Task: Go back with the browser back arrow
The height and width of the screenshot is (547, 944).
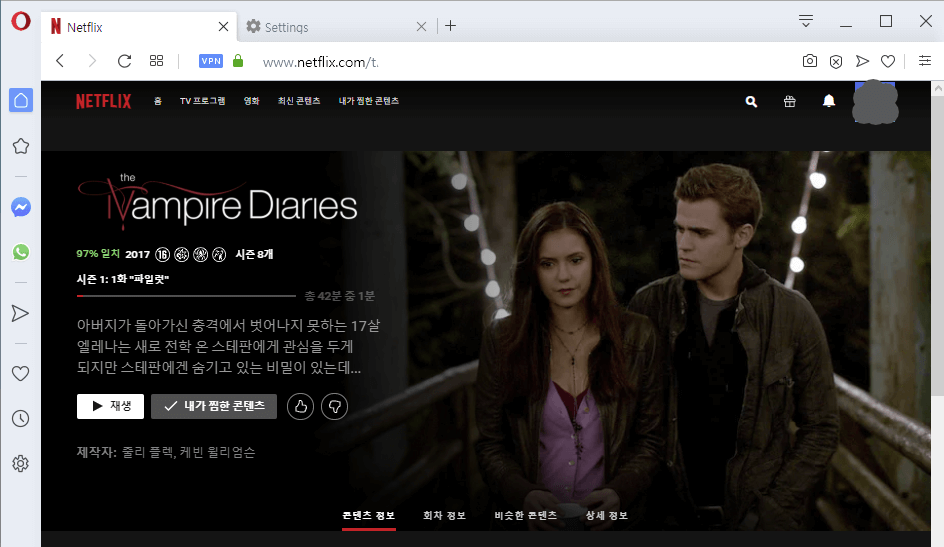Action: tap(60, 61)
